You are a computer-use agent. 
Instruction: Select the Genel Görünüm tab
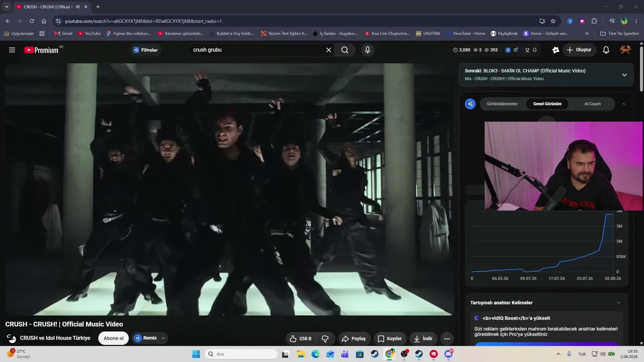(x=547, y=104)
